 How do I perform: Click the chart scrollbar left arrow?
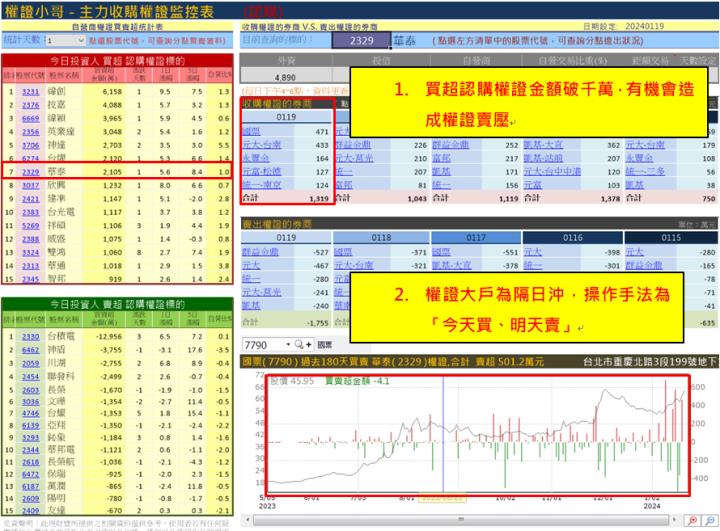pyautogui.click(x=248, y=520)
